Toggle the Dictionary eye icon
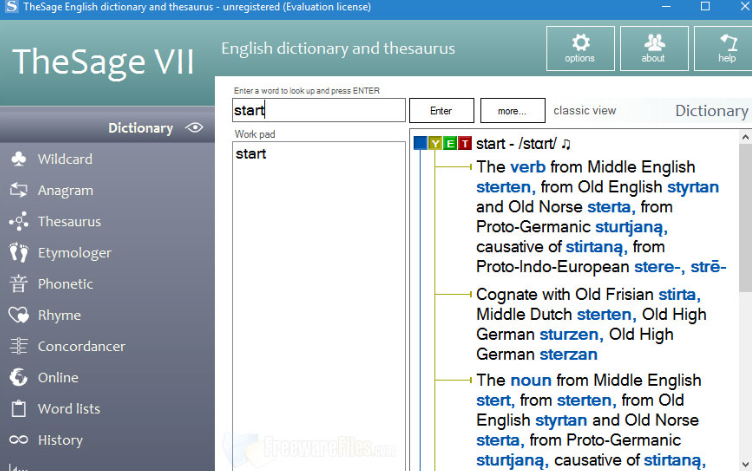Image resolution: width=752 pixels, height=471 pixels. coord(194,128)
